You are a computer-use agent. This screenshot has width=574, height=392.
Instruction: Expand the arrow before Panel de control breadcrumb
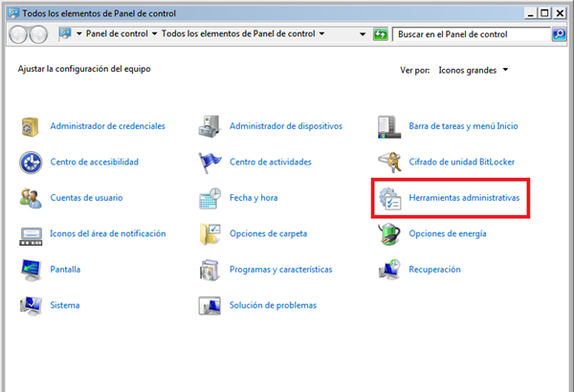79,34
